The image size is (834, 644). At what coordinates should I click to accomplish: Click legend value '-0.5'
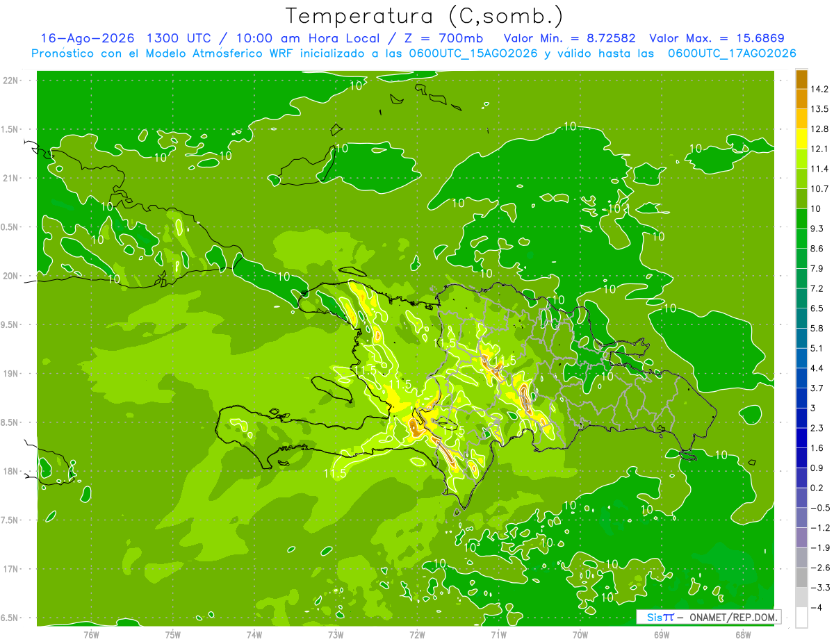pos(820,508)
